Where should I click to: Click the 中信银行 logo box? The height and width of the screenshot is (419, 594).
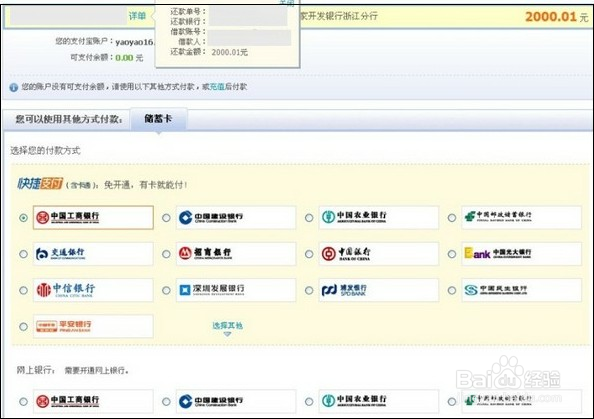click(x=93, y=290)
